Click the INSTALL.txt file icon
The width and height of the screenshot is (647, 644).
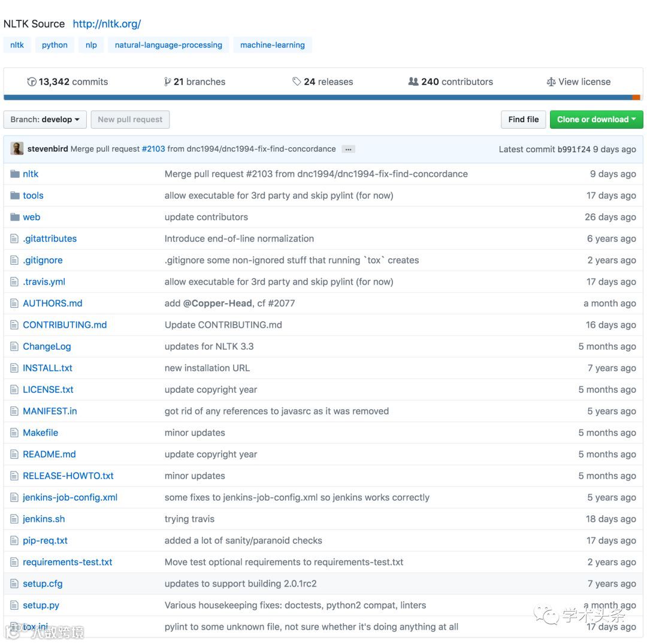tap(14, 368)
